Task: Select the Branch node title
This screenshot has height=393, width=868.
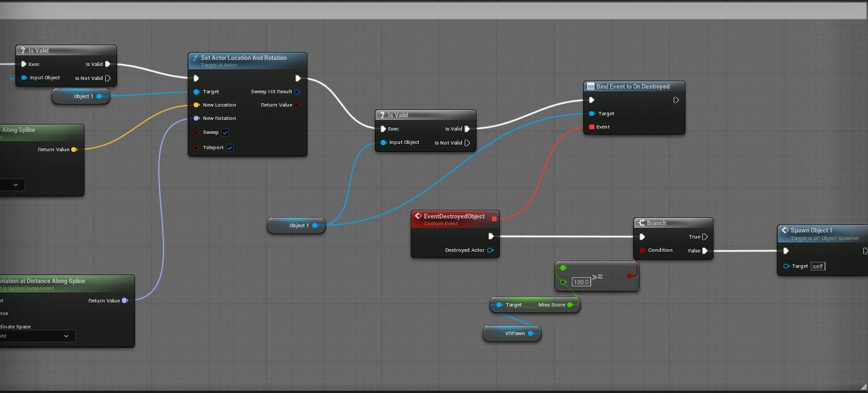Action: (x=656, y=223)
